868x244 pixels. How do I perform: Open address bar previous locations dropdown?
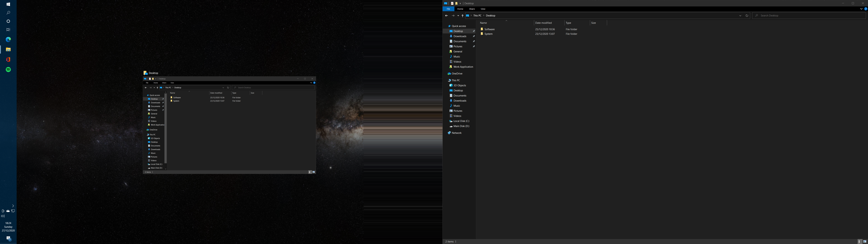(x=740, y=15)
